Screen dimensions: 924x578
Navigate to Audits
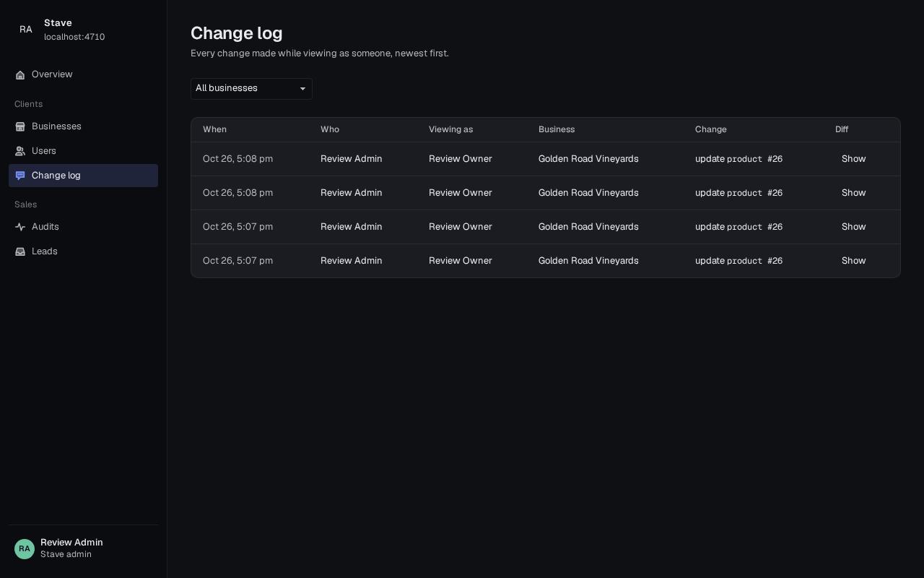coord(83,227)
